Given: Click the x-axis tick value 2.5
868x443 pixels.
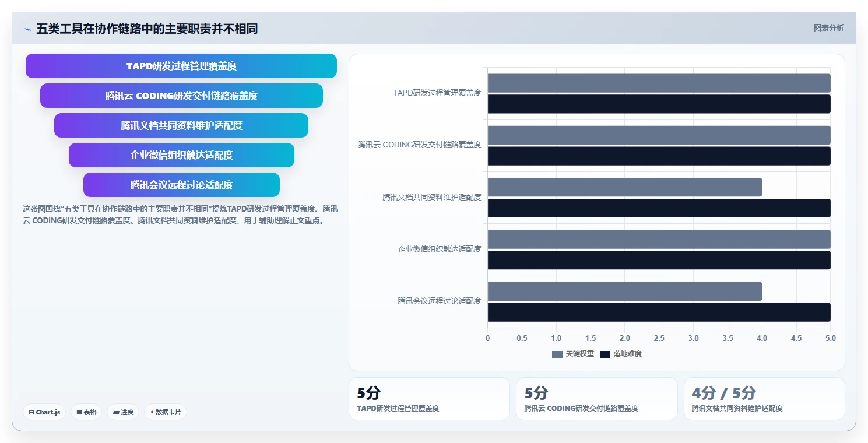Looking at the screenshot, I should point(659,338).
